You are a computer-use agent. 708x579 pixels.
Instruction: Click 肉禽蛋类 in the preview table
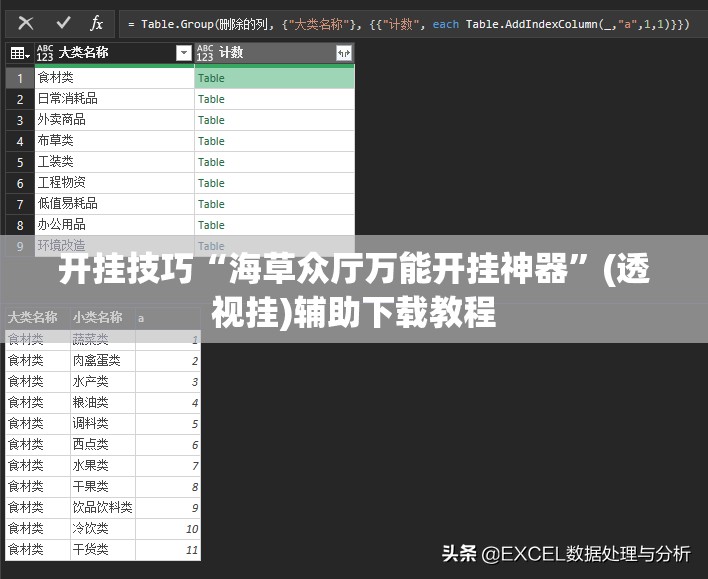click(96, 360)
